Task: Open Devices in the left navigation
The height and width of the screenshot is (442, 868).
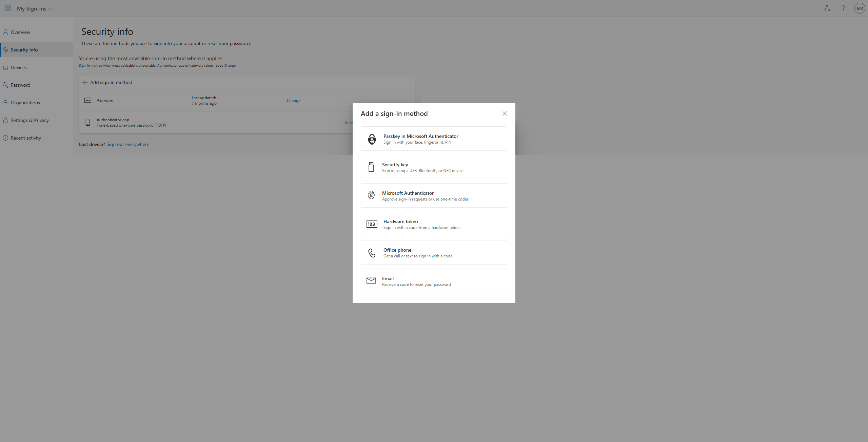Action: [19, 67]
